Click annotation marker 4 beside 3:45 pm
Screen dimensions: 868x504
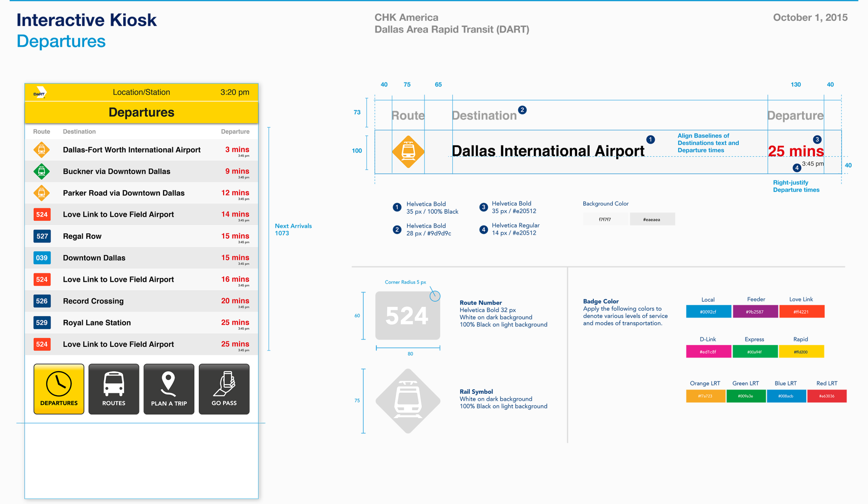797,168
